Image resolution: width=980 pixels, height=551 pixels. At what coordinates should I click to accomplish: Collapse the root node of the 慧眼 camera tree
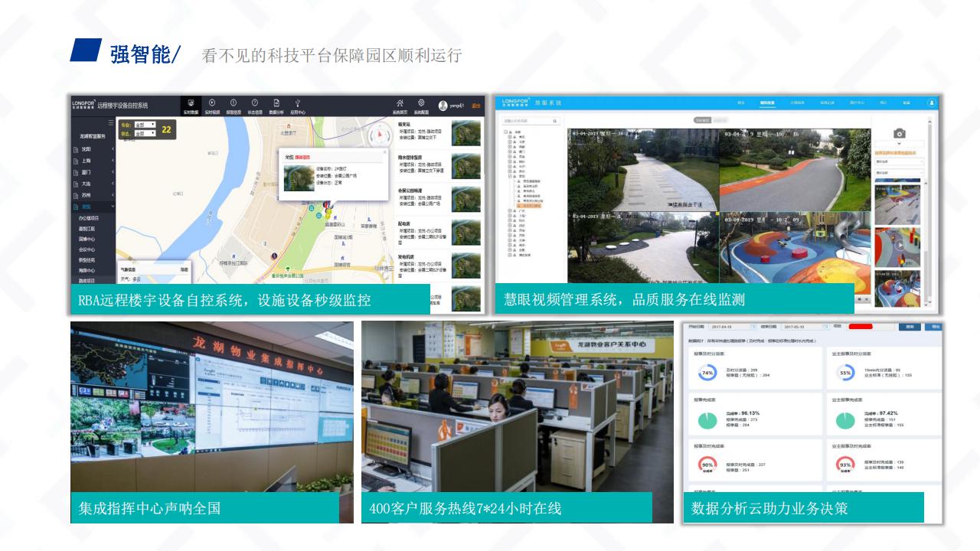505,131
